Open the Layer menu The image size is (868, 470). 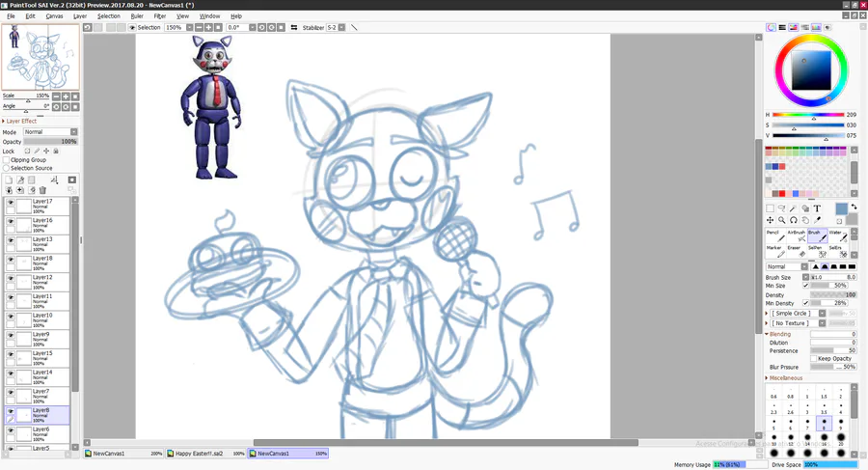click(x=80, y=16)
